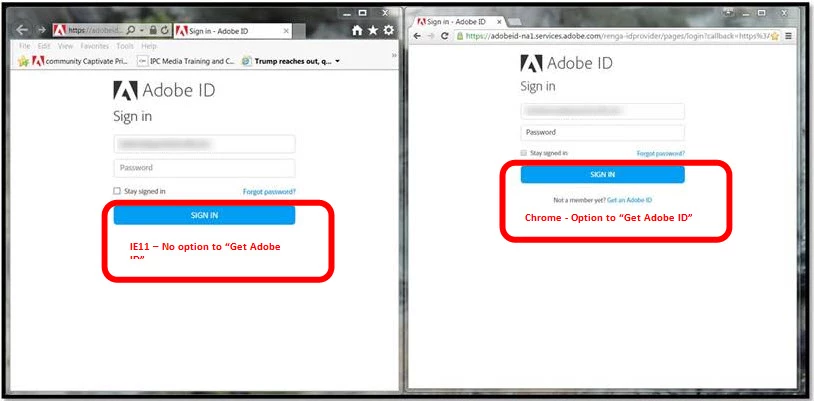Open the View menu in IE11
The height and width of the screenshot is (401, 814).
65,46
